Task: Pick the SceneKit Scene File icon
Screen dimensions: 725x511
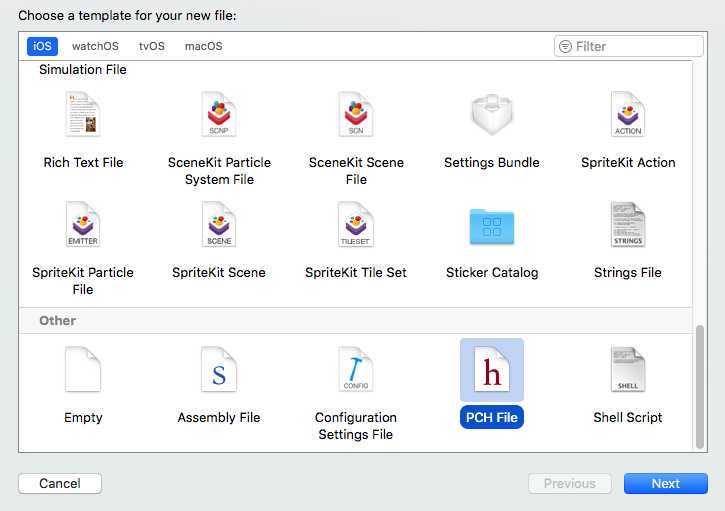Action: click(356, 114)
